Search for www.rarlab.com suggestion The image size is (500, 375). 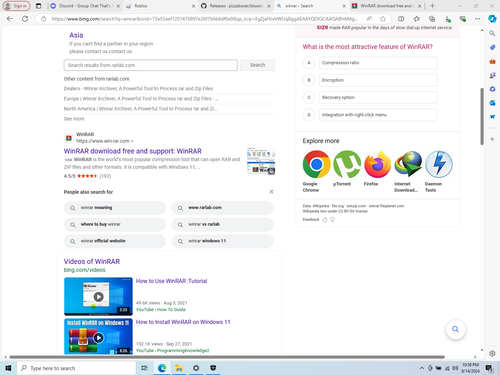[222, 208]
